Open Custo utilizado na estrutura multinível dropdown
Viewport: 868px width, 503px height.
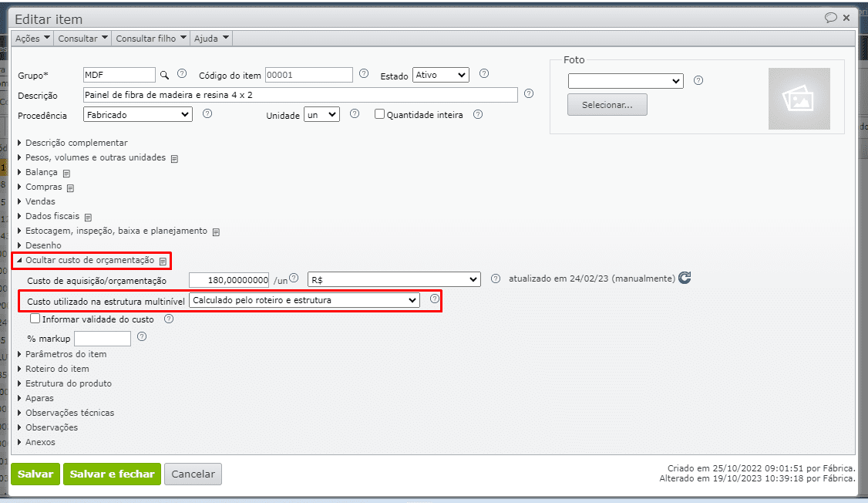tap(304, 300)
